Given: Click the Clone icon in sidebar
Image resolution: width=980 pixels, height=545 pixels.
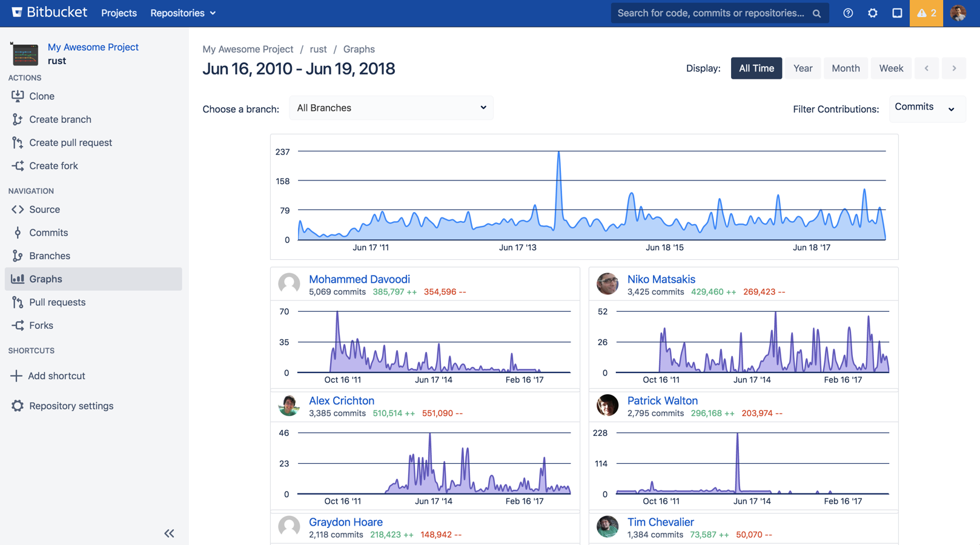Looking at the screenshot, I should point(18,96).
